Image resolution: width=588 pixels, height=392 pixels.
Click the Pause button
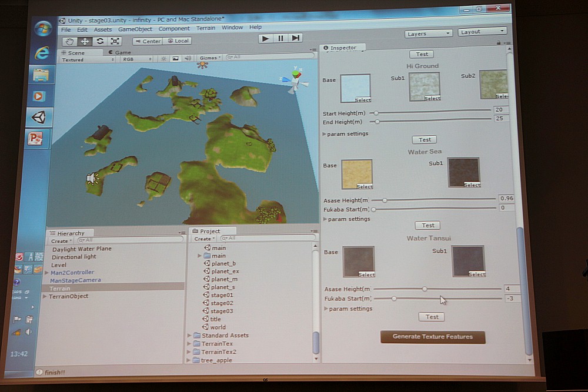point(280,38)
